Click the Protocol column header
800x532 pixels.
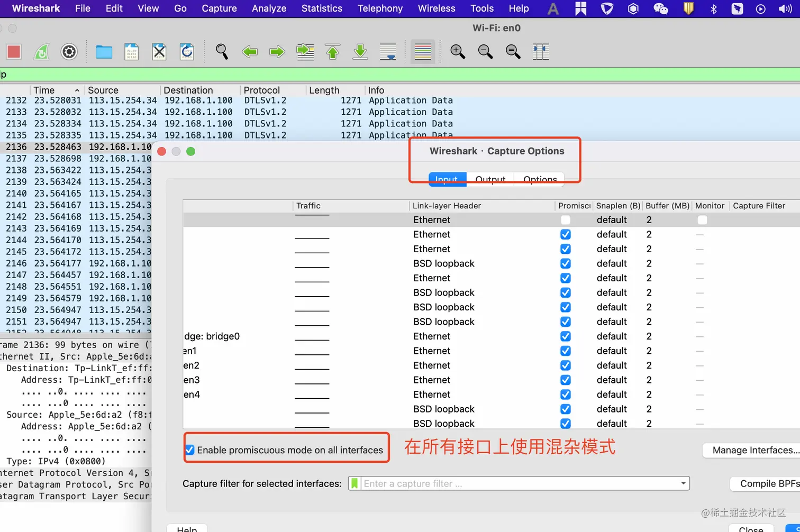point(273,90)
